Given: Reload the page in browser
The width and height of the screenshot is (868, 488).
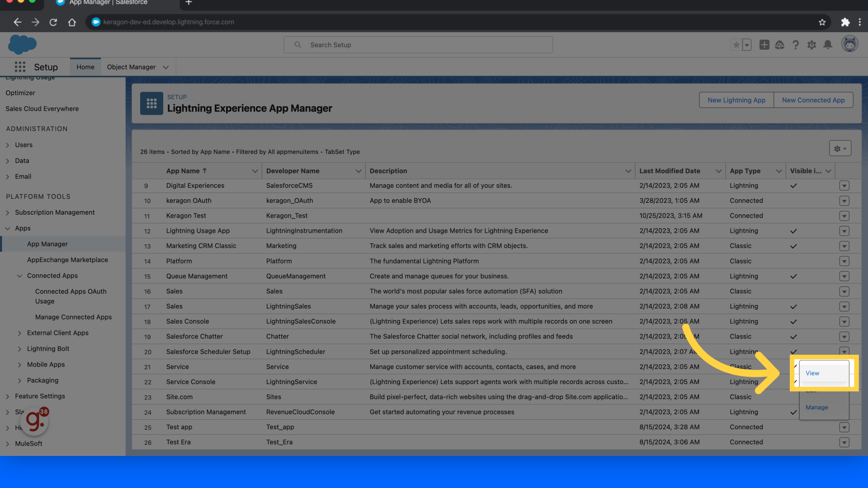Looking at the screenshot, I should click(53, 22).
